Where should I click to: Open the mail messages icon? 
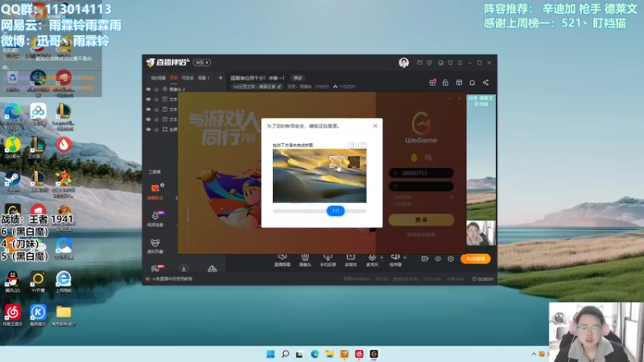[419, 63]
